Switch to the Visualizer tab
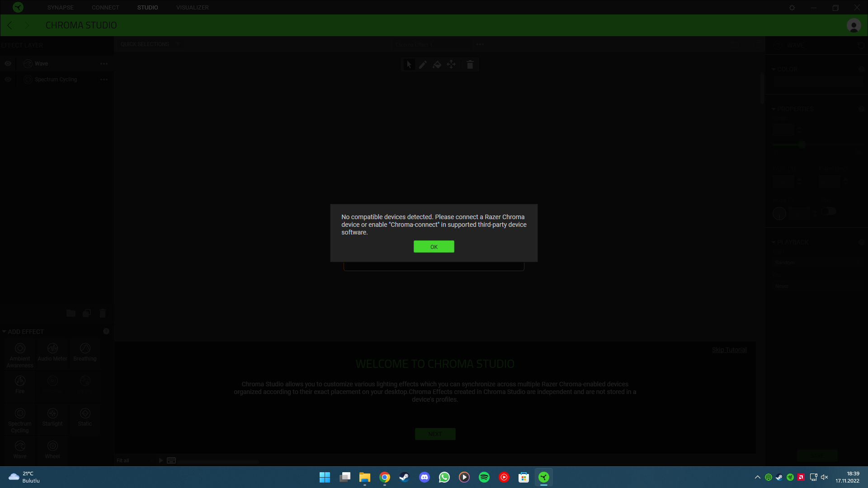Screen dimensions: 868x488 pyautogui.click(x=192, y=8)
